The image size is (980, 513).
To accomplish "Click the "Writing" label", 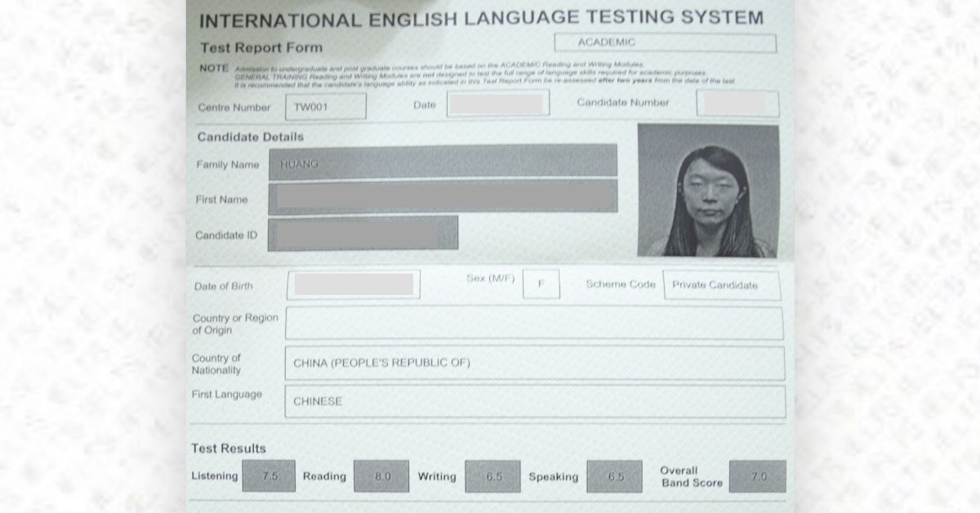I will pyautogui.click(x=437, y=476).
